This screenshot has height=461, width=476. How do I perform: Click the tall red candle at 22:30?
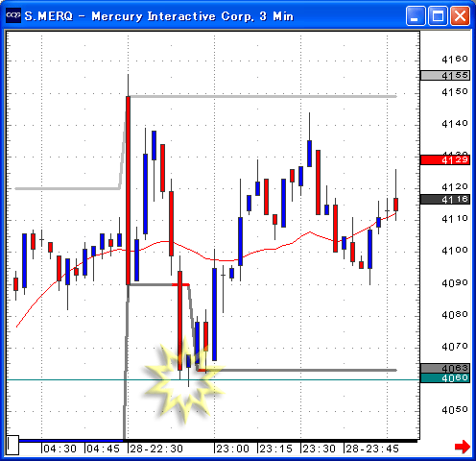pyautogui.click(x=128, y=190)
